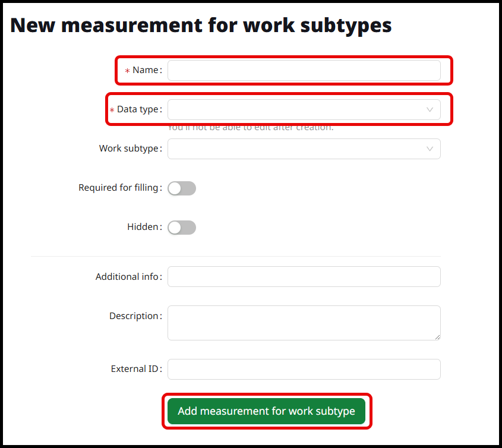The image size is (502, 448).
Task: Open the Data type dropdown
Action: coord(296,109)
